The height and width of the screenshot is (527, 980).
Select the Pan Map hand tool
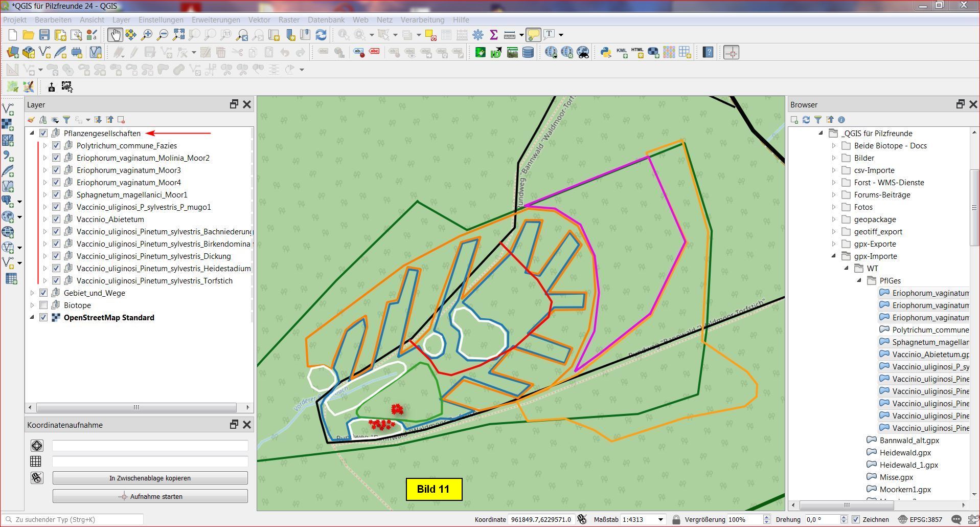115,35
